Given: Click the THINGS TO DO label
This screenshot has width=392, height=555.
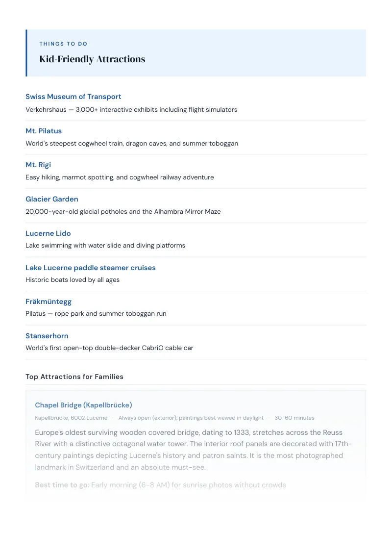Looking at the screenshot, I should [63, 44].
